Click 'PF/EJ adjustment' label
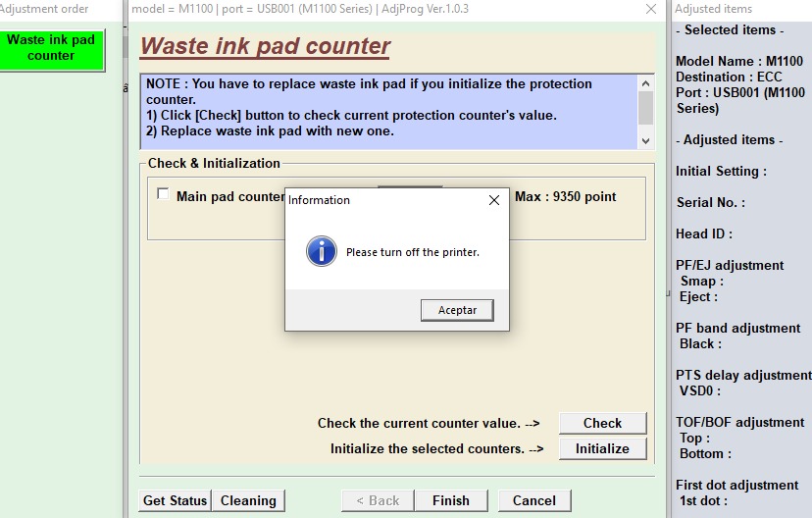Image resolution: width=812 pixels, height=518 pixels. pyautogui.click(x=730, y=265)
